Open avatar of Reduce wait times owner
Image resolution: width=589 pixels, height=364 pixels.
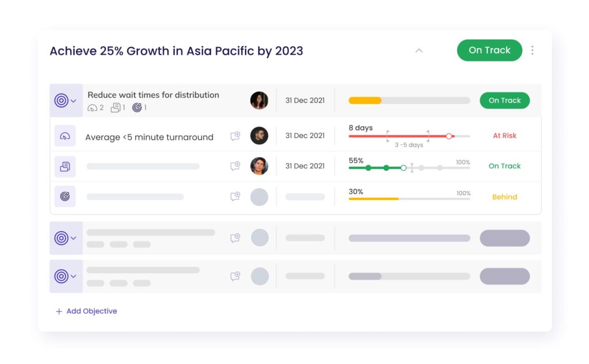coord(259,100)
